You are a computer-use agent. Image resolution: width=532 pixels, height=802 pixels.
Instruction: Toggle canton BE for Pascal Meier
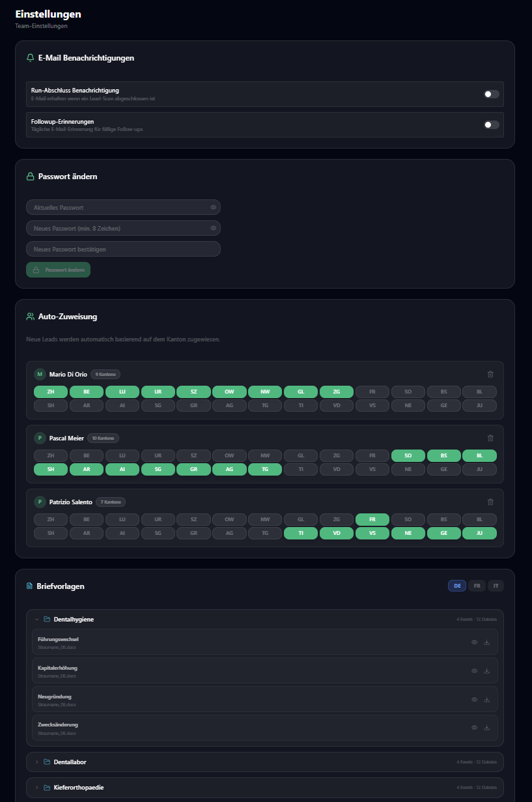pos(87,455)
